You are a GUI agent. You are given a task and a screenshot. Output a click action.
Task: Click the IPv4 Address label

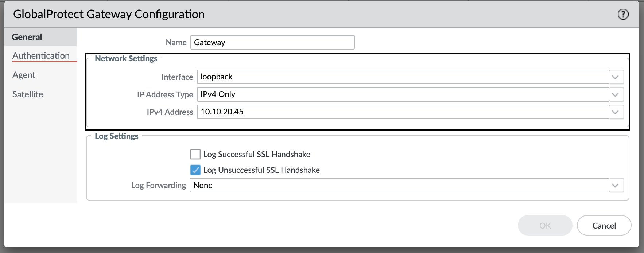tap(170, 112)
